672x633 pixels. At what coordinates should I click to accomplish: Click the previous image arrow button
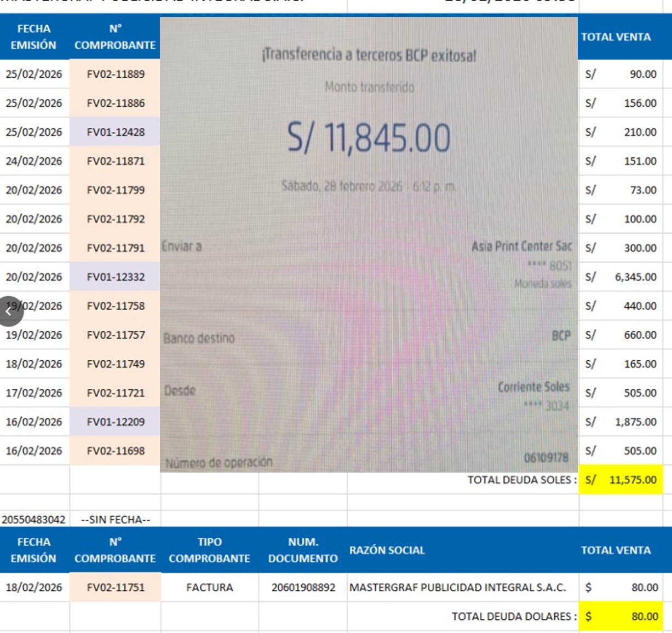9,311
